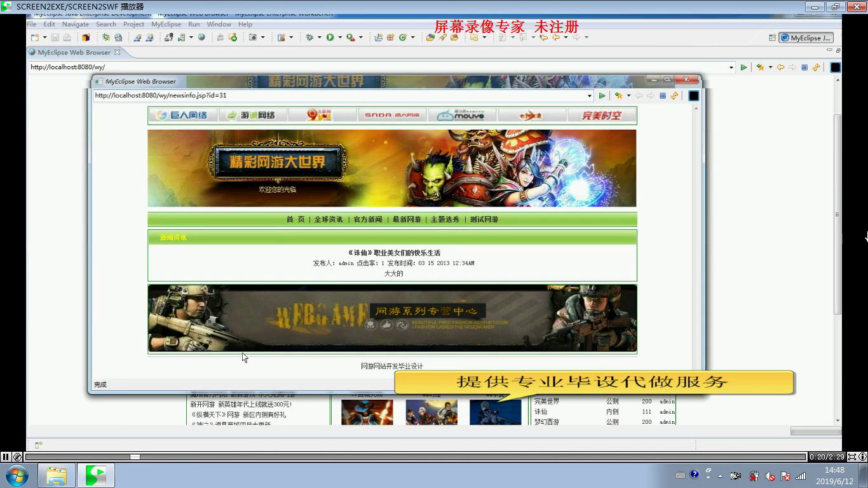Click the main browser Stop icon
The height and width of the screenshot is (488, 868).
click(x=804, y=67)
